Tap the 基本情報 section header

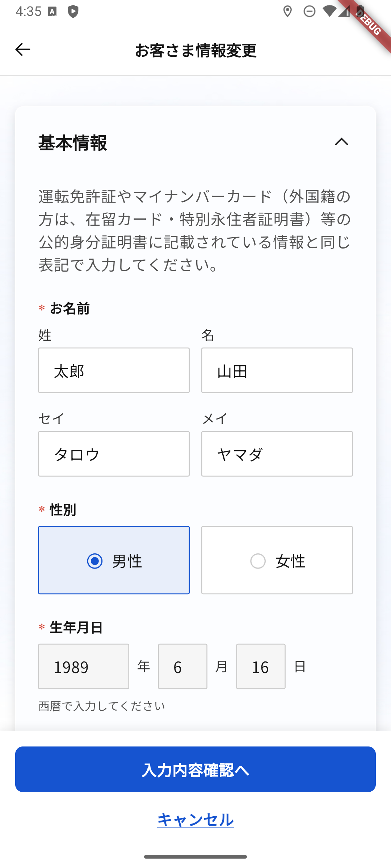[x=73, y=142]
